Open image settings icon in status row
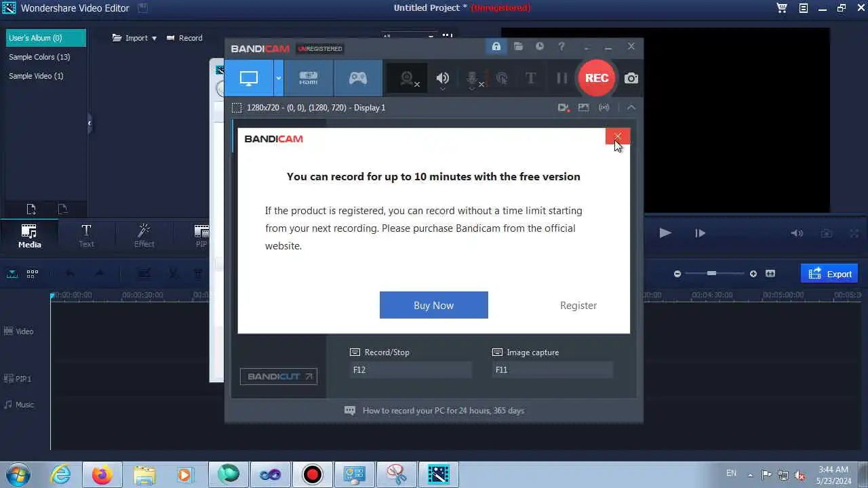The width and height of the screenshot is (868, 488). 583,108
